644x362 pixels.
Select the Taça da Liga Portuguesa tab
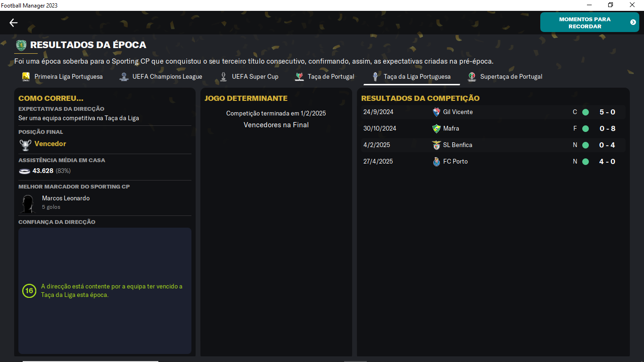[412, 76]
